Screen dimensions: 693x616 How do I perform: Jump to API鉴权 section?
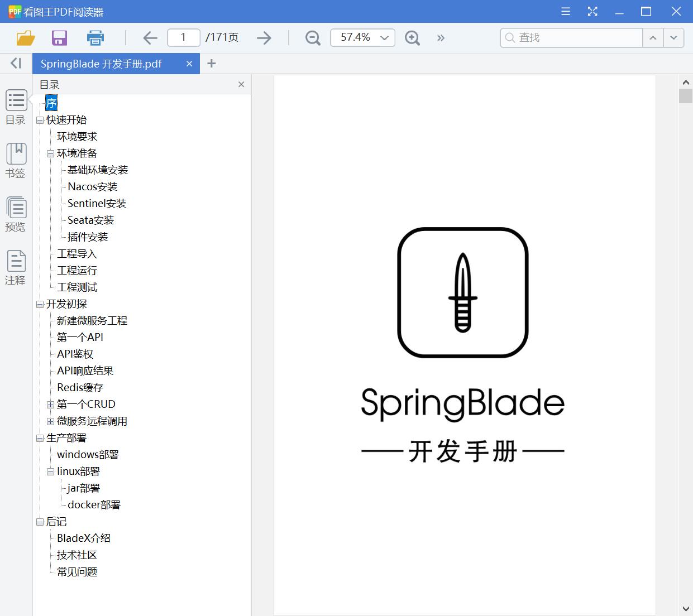tap(75, 354)
